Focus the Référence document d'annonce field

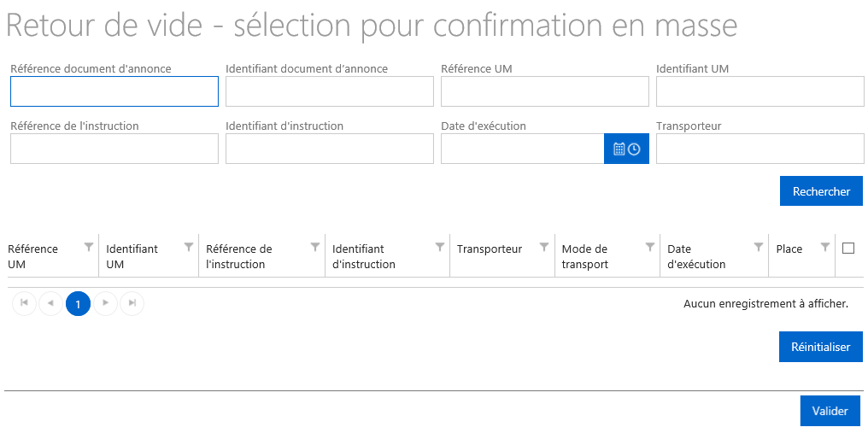click(114, 91)
